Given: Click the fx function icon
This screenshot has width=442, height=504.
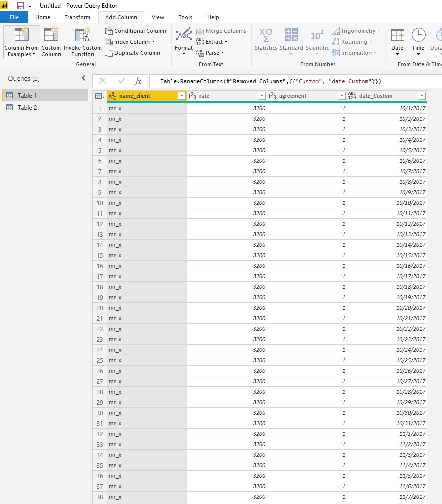Looking at the screenshot, I should coord(138,81).
